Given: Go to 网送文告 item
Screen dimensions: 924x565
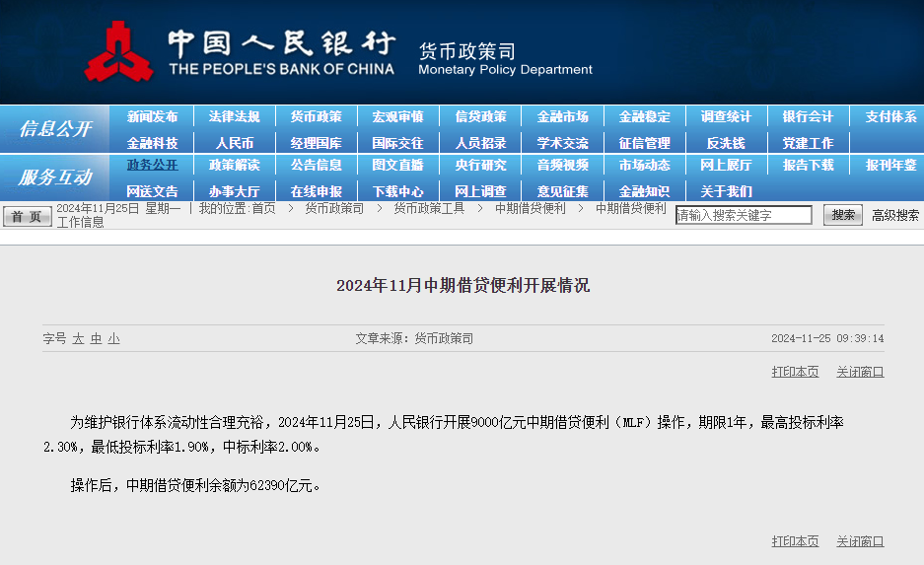Looking at the screenshot, I should point(152,191).
